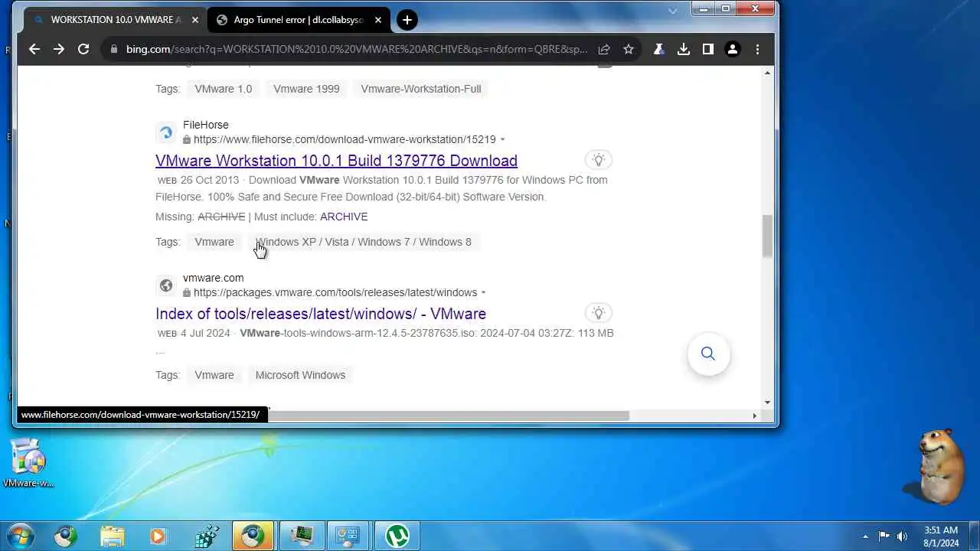Click the scroll up arrow of the page
Image resolution: width=980 pixels, height=551 pixels.
click(767, 73)
